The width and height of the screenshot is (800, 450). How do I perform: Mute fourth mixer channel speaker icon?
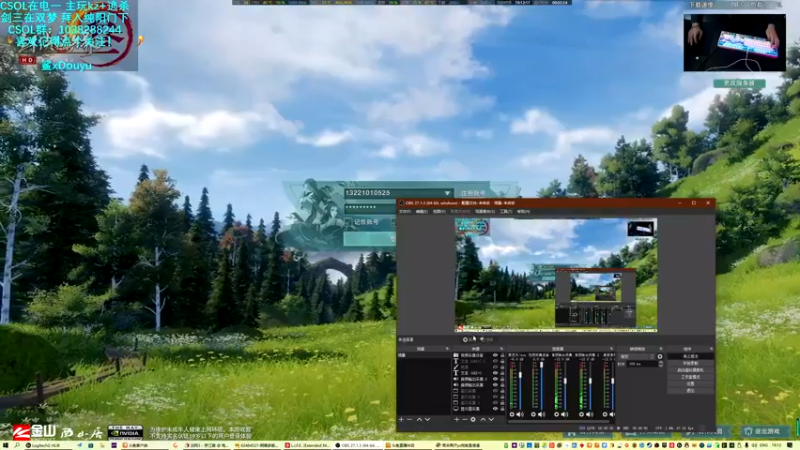(589, 414)
